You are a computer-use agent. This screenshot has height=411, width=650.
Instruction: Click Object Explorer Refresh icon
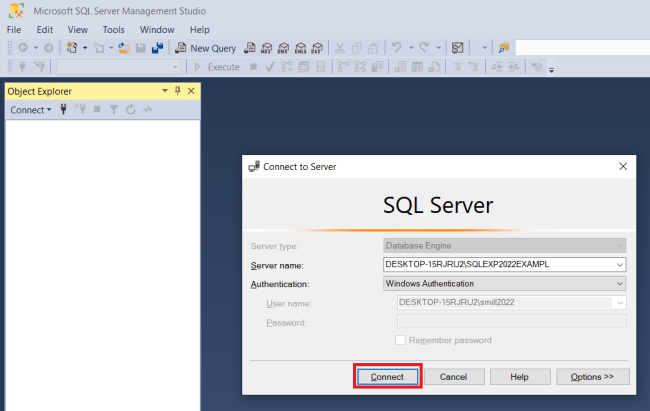tap(131, 109)
